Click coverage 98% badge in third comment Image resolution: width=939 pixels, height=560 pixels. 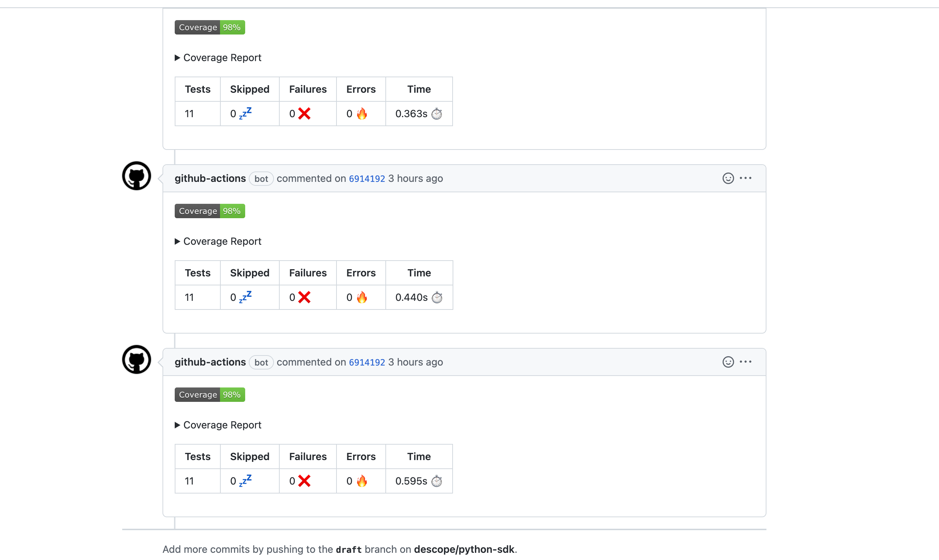coord(210,395)
